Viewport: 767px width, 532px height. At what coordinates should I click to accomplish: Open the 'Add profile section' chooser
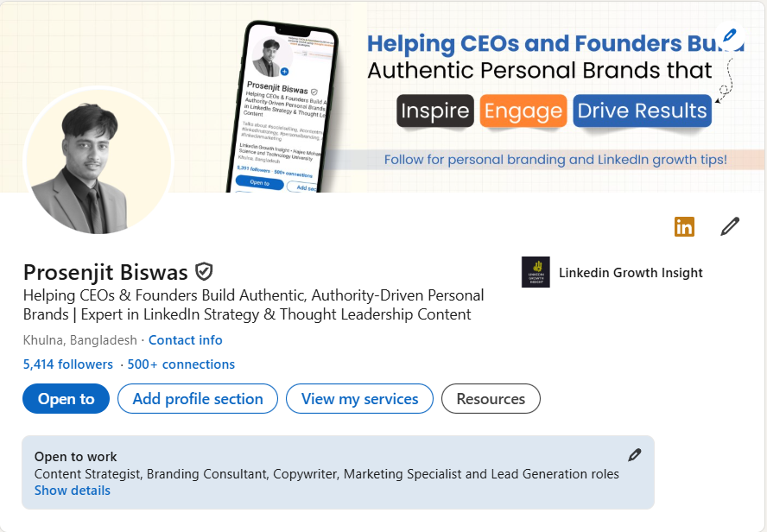197,398
